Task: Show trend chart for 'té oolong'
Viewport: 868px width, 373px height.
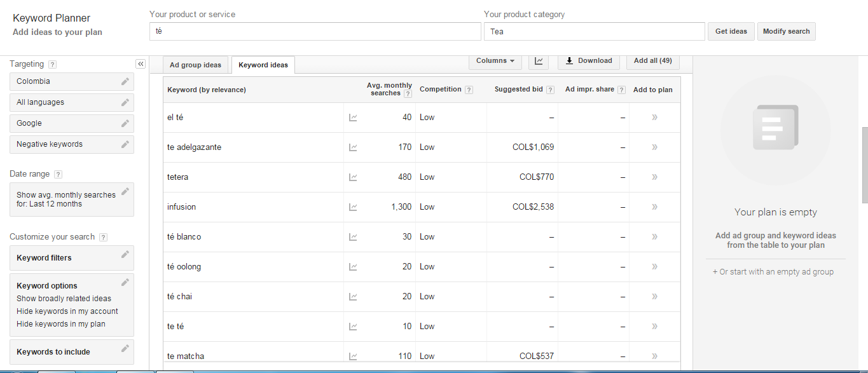Action: point(353,267)
